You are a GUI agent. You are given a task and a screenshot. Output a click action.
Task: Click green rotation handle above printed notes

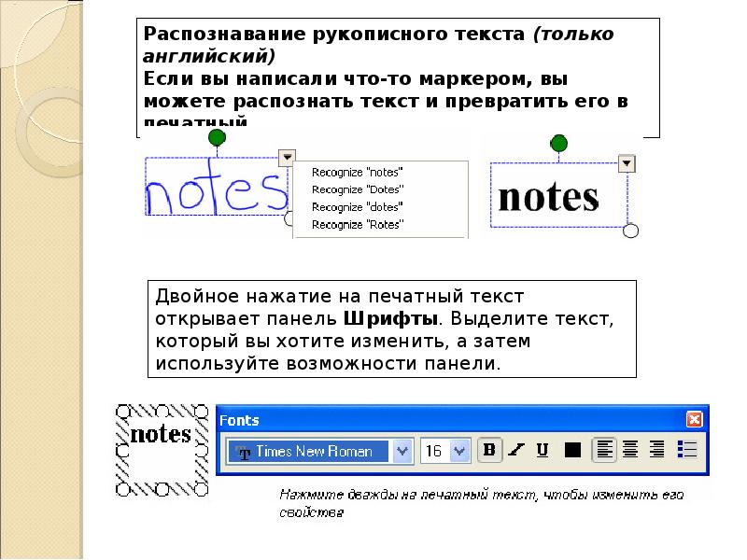pos(559,143)
